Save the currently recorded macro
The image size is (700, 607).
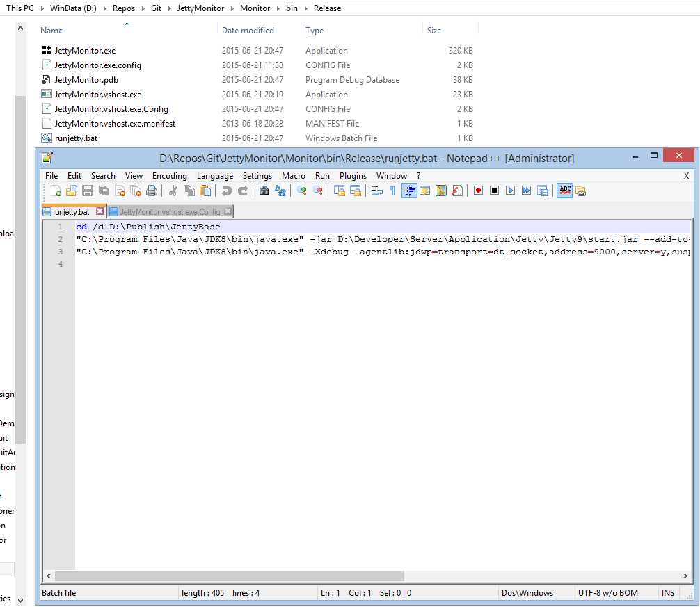click(x=543, y=191)
